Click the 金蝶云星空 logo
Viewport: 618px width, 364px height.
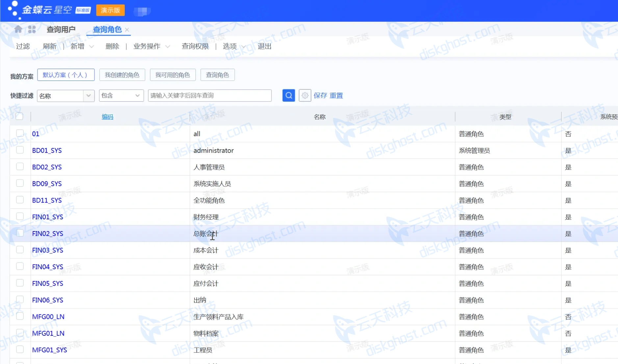40,10
